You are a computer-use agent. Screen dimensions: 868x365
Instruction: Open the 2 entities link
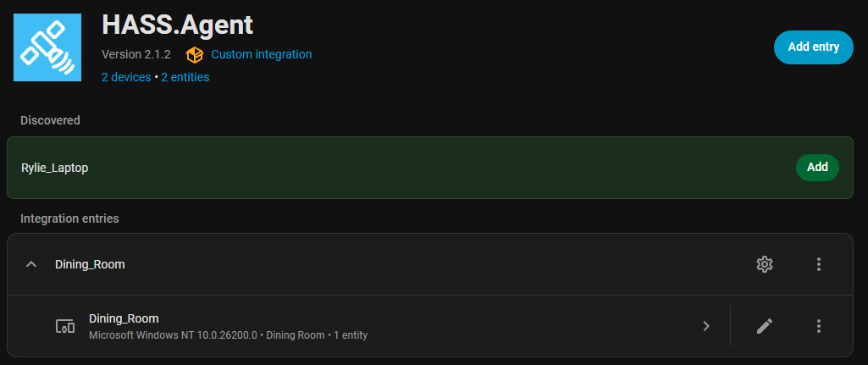[185, 77]
